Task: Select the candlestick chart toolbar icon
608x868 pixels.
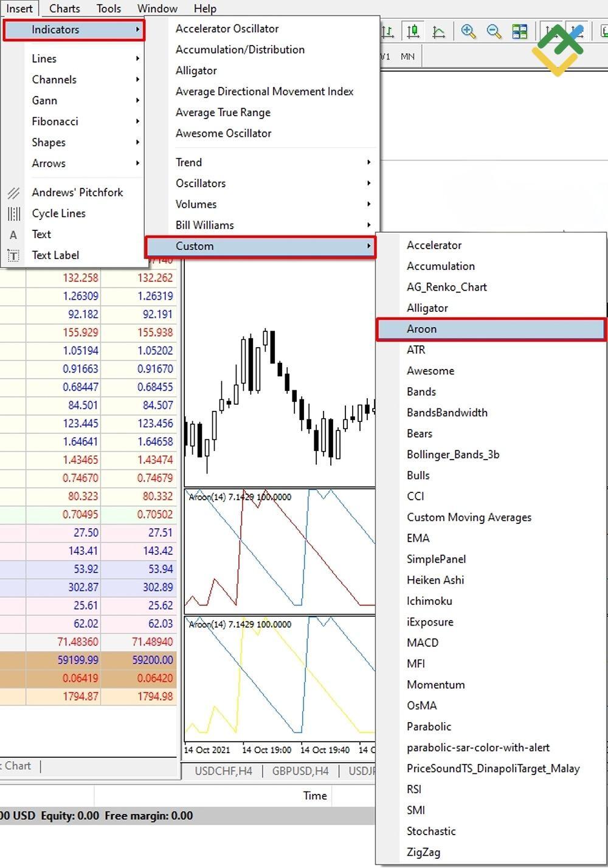Action: pyautogui.click(x=413, y=31)
